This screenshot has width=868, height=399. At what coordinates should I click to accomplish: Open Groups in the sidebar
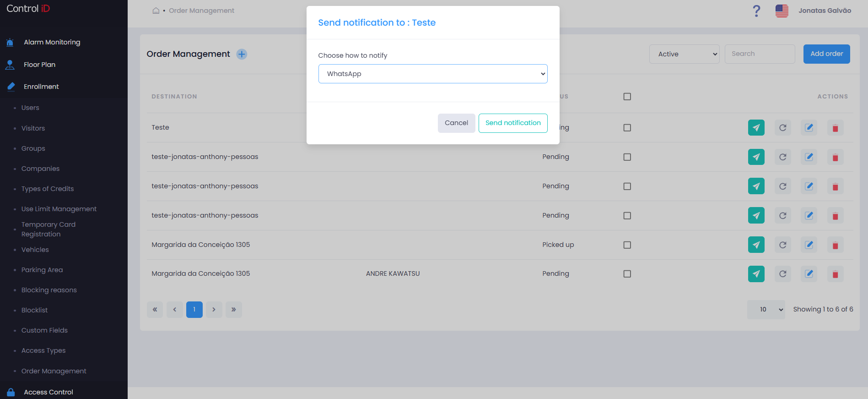pos(33,148)
